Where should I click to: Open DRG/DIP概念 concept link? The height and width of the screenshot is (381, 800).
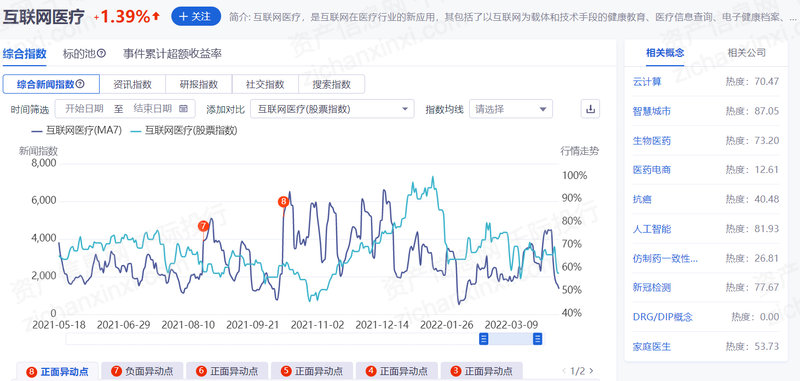pyautogui.click(x=663, y=317)
